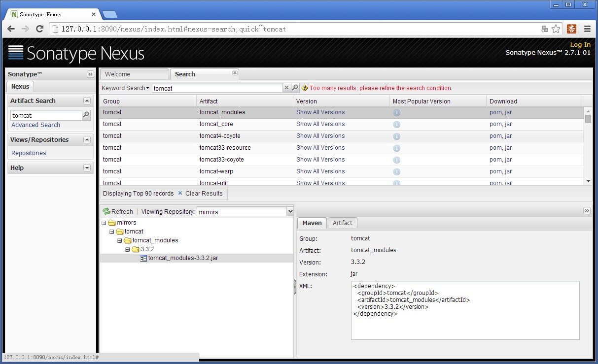The image size is (598, 364).
Task: Select the Nexus sidebar tab
Action: (20, 87)
